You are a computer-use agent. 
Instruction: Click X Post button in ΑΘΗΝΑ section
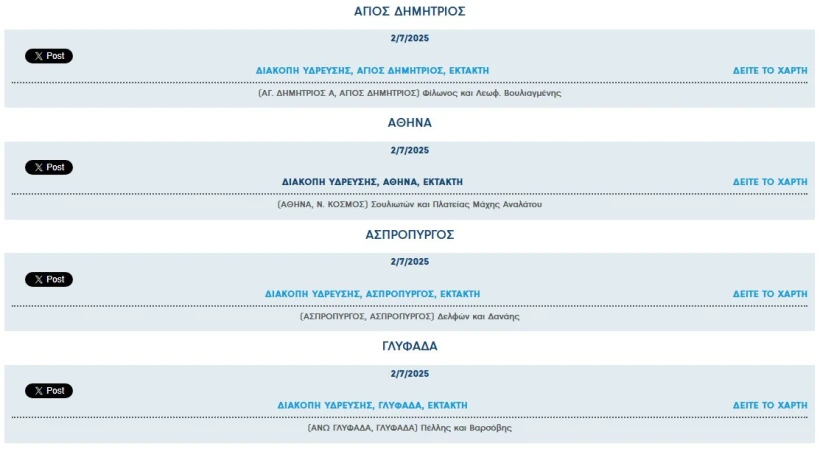(49, 167)
